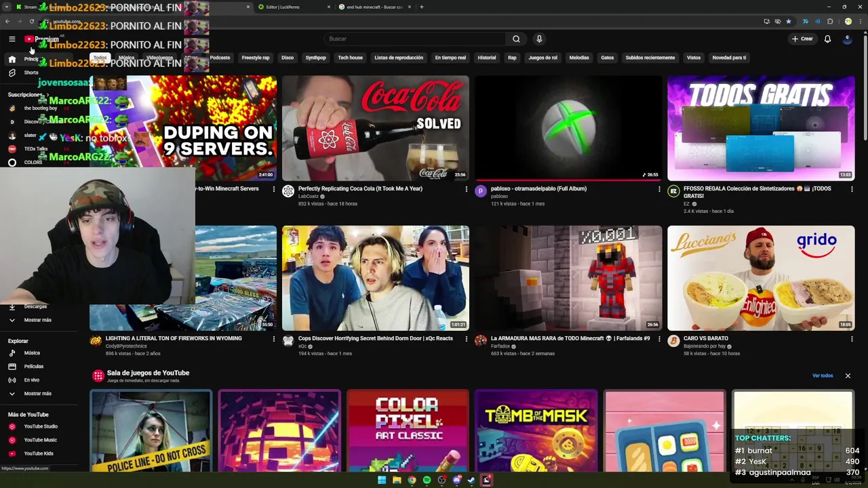Open File Explorer from the taskbar
The width and height of the screenshot is (868, 488).
[x=397, y=480]
